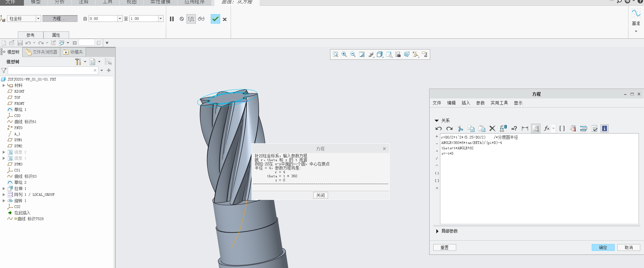Viewport: 644px width, 268px height.
Task: Open the saved orientations cube icon
Action: pyautogui.click(x=380, y=54)
